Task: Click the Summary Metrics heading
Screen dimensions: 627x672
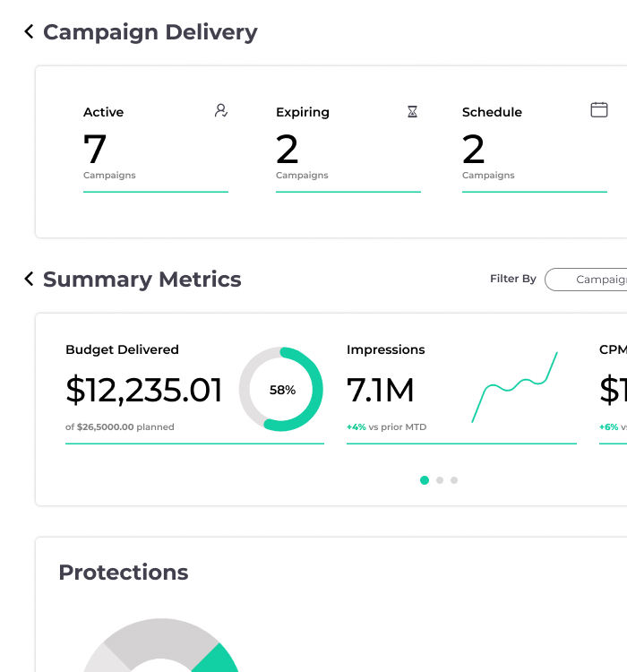Action: (142, 280)
